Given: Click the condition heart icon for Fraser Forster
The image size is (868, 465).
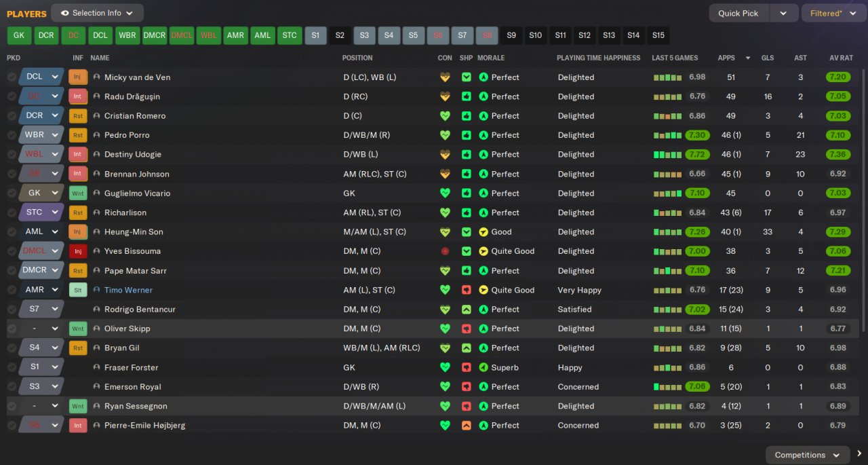Looking at the screenshot, I should click(x=445, y=367).
